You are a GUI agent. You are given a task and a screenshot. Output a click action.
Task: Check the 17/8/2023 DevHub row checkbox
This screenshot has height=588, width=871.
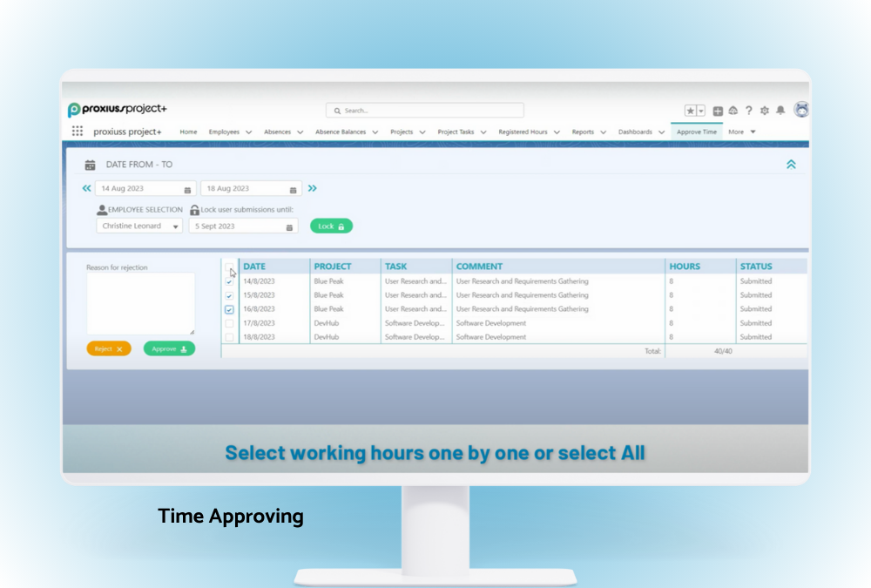tap(229, 323)
